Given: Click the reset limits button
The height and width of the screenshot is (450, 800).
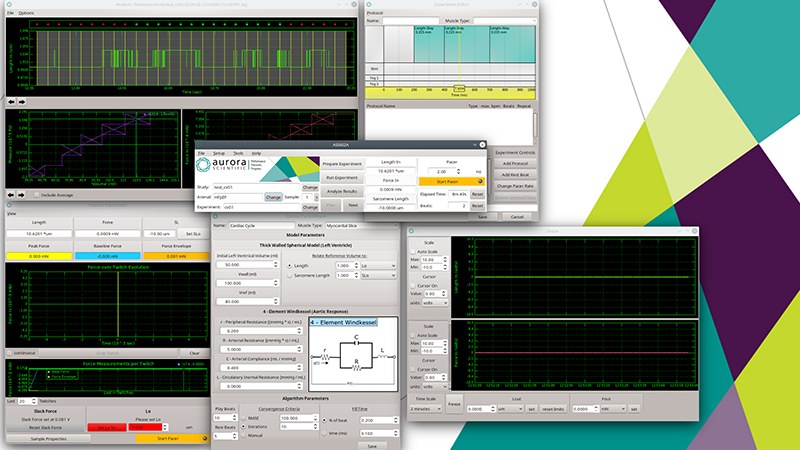Looking at the screenshot, I should tap(553, 409).
